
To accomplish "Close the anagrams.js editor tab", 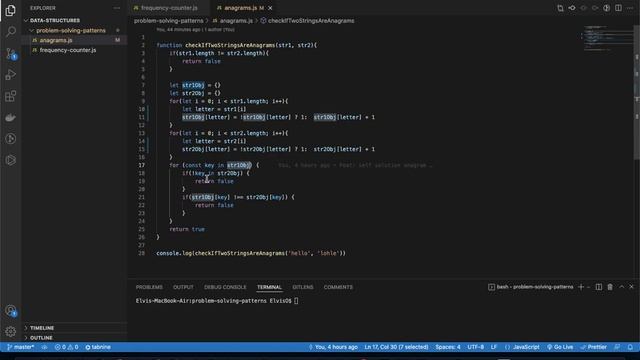I will pyautogui.click(x=270, y=8).
